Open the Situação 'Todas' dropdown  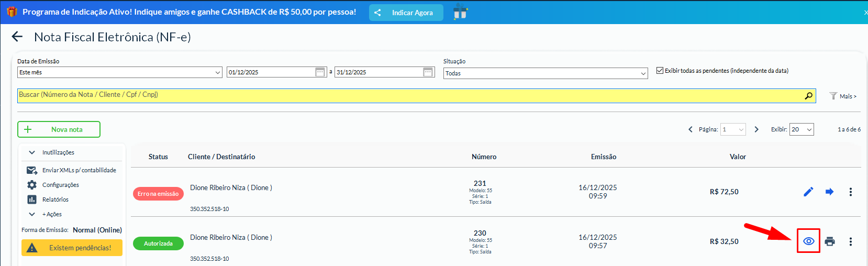[546, 73]
